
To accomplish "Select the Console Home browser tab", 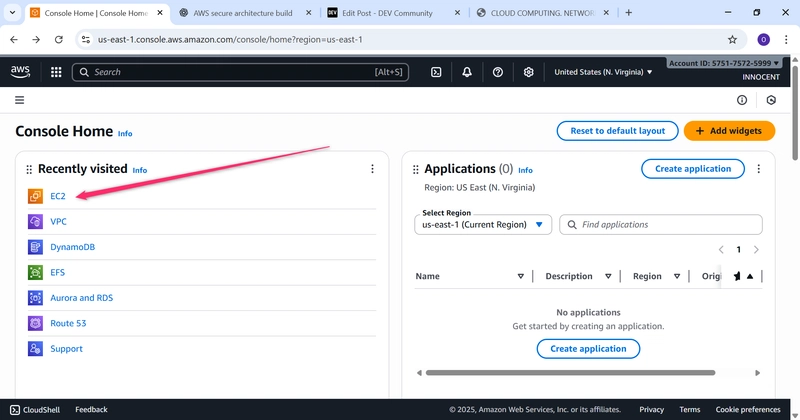I will point(97,13).
